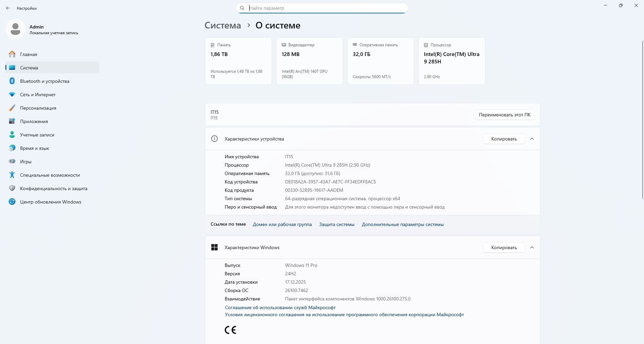Click the install date 17.12.2025

pyautogui.click(x=296, y=282)
